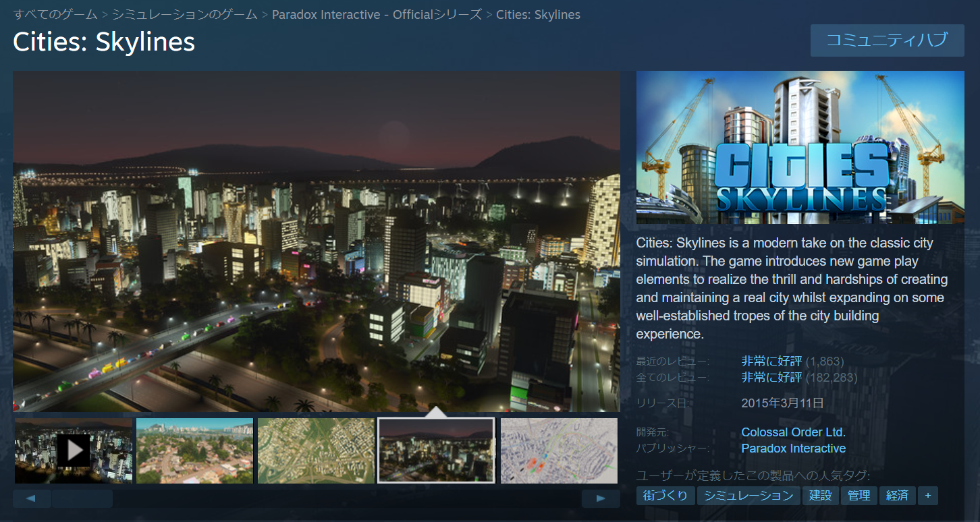980x522 pixels.
Task: Select the 街づくり tag
Action: 665,496
